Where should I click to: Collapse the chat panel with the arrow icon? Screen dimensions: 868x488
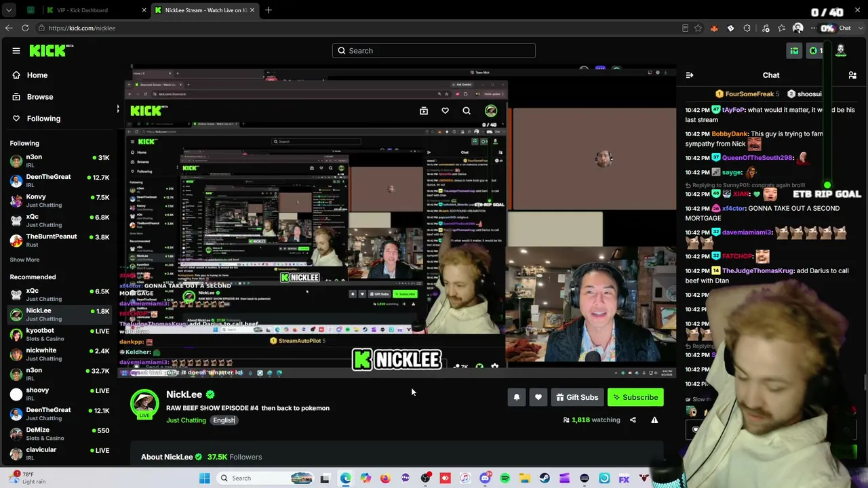pos(690,75)
